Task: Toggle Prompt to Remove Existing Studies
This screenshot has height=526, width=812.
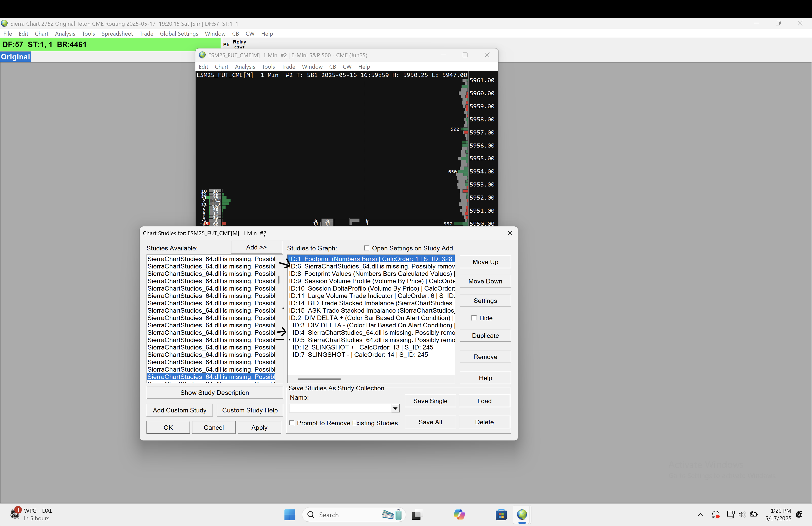Action: tap(292, 423)
